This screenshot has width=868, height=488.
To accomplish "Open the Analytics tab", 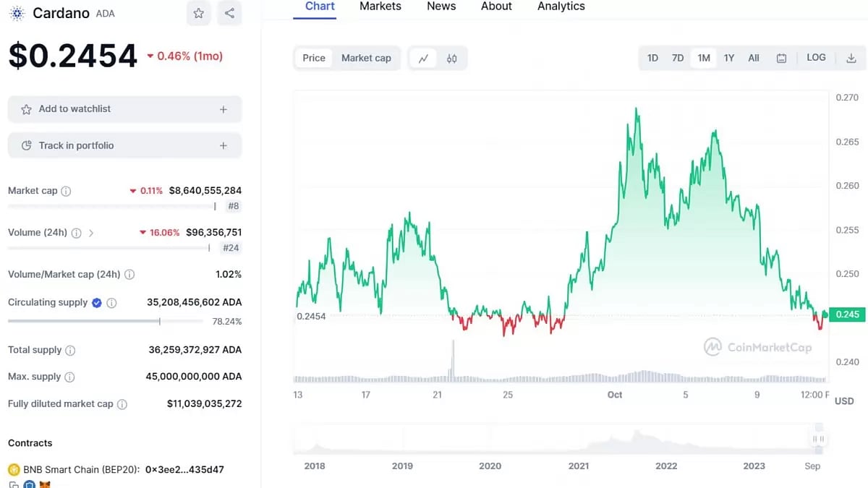I will click(x=561, y=7).
